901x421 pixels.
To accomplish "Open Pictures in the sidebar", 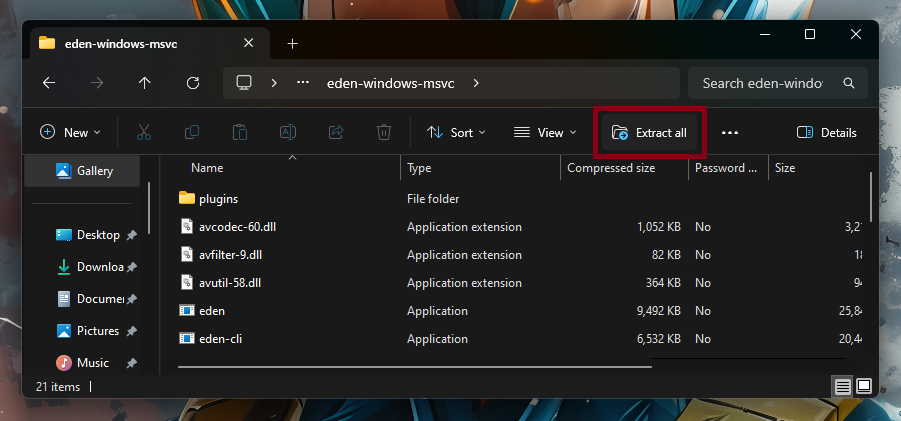I will point(86,331).
